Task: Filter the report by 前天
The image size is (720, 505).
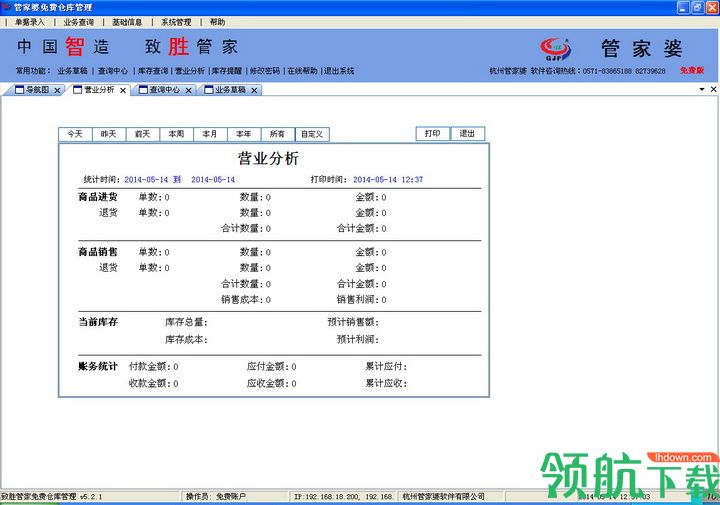Action: click(142, 134)
